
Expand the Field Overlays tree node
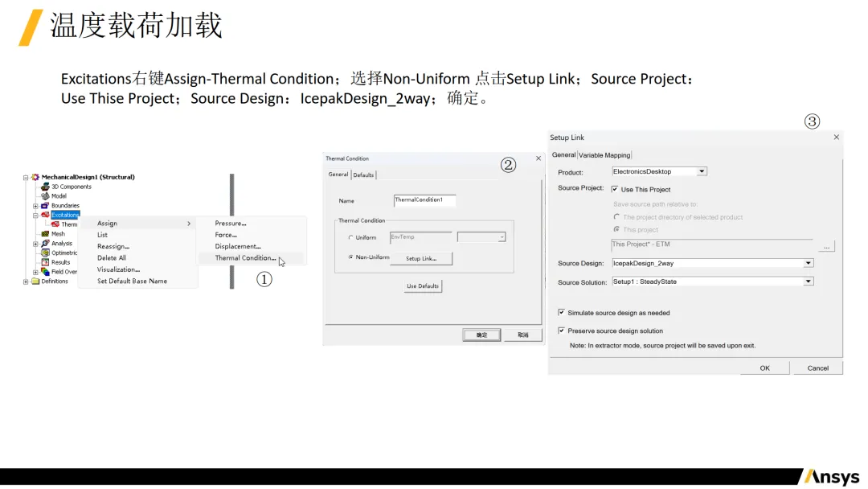35,272
